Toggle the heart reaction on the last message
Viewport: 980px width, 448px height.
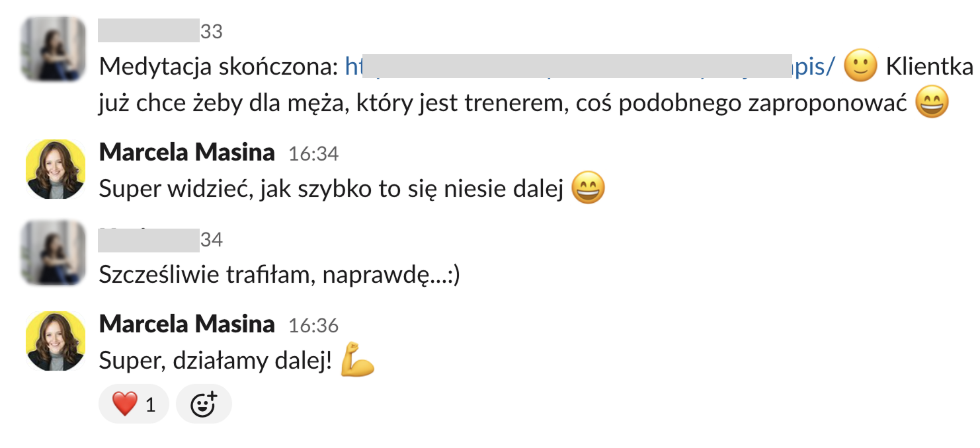[x=134, y=403]
